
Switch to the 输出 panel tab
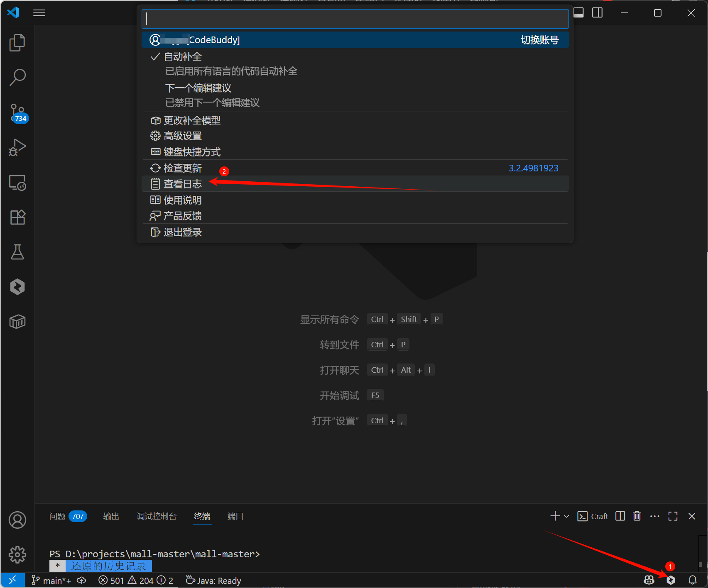(x=111, y=516)
